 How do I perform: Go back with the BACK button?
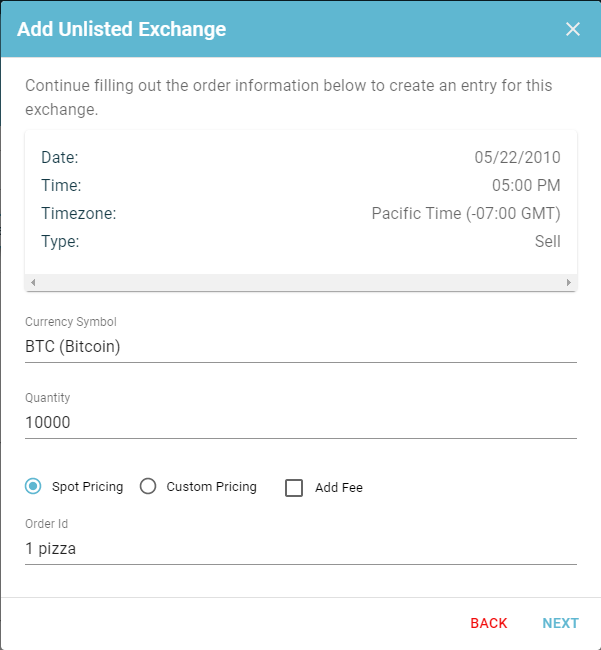coord(489,623)
